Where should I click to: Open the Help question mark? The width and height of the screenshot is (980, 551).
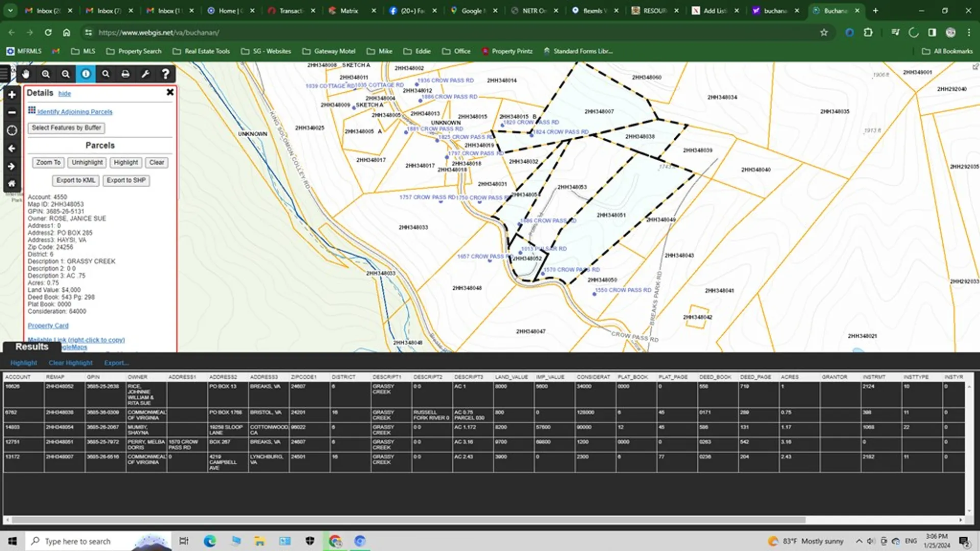tap(165, 74)
